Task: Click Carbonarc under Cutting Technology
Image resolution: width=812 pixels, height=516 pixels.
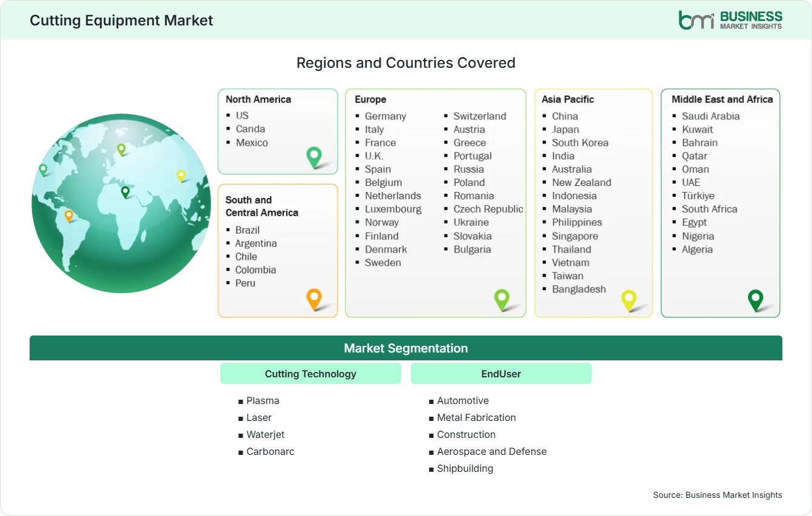Action: coord(270,452)
